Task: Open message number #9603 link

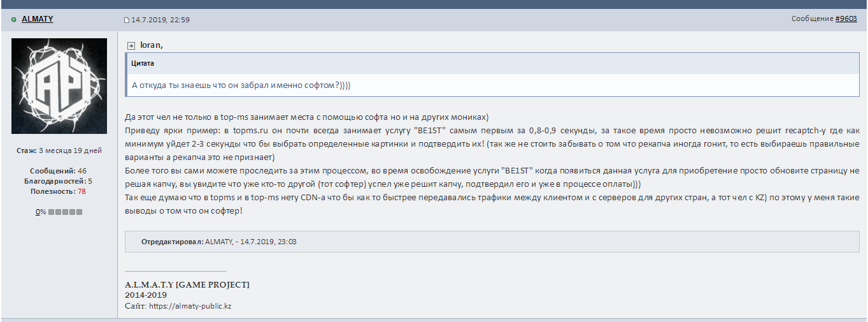Action: click(x=846, y=19)
